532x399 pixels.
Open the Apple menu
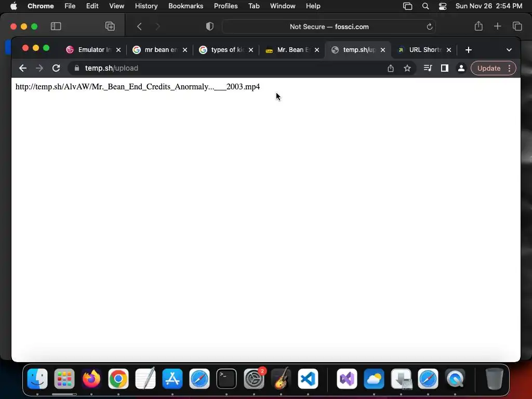click(14, 6)
